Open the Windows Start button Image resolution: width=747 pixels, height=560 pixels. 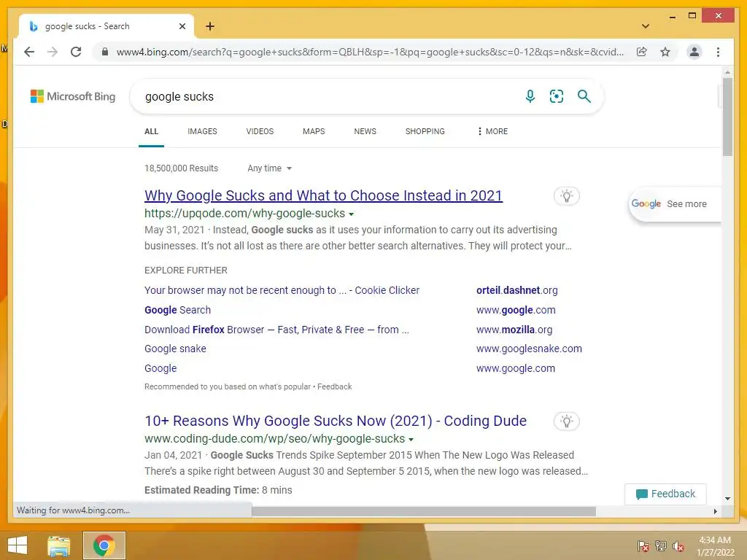pos(18,545)
